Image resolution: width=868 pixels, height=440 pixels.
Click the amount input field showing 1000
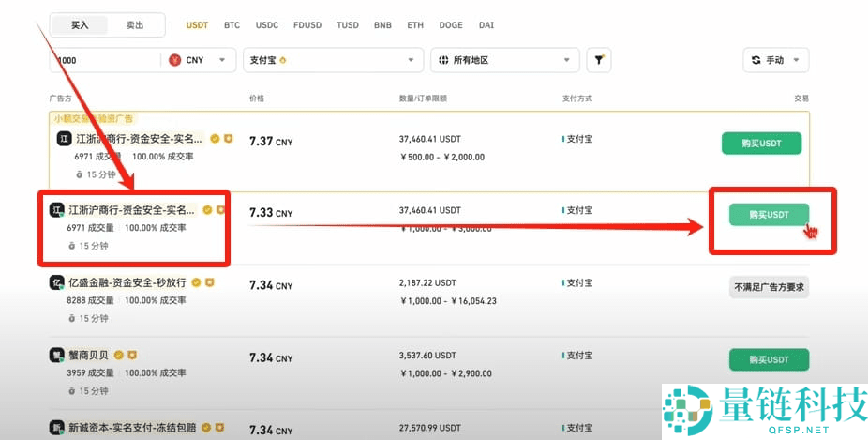[x=105, y=60]
